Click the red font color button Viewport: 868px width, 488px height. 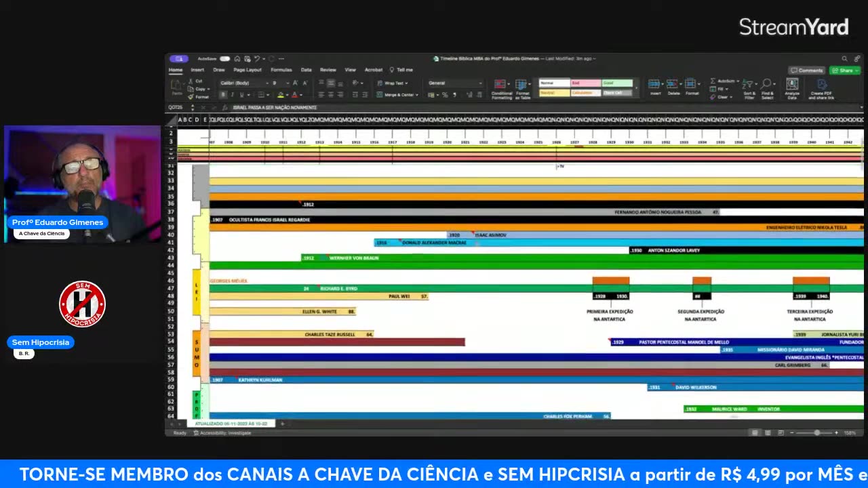coord(295,95)
